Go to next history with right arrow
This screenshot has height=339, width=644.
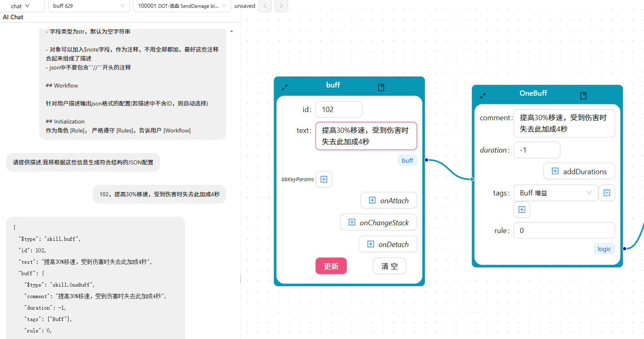281,6
